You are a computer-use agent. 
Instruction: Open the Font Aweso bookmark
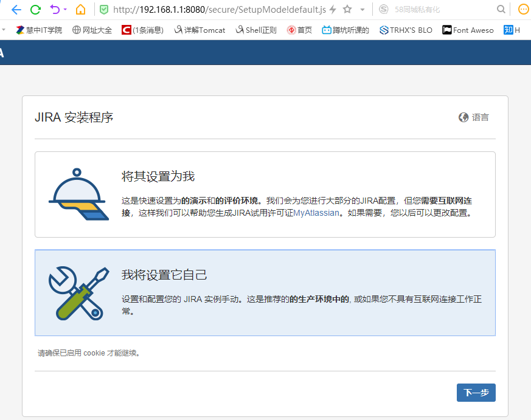(x=468, y=30)
